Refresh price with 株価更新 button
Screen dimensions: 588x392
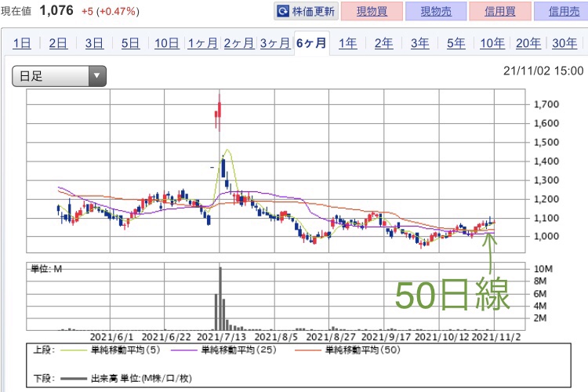tap(306, 11)
